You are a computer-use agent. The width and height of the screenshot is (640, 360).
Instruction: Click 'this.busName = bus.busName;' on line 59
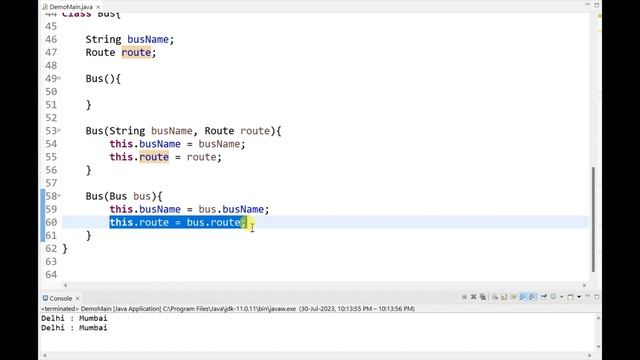pos(189,209)
